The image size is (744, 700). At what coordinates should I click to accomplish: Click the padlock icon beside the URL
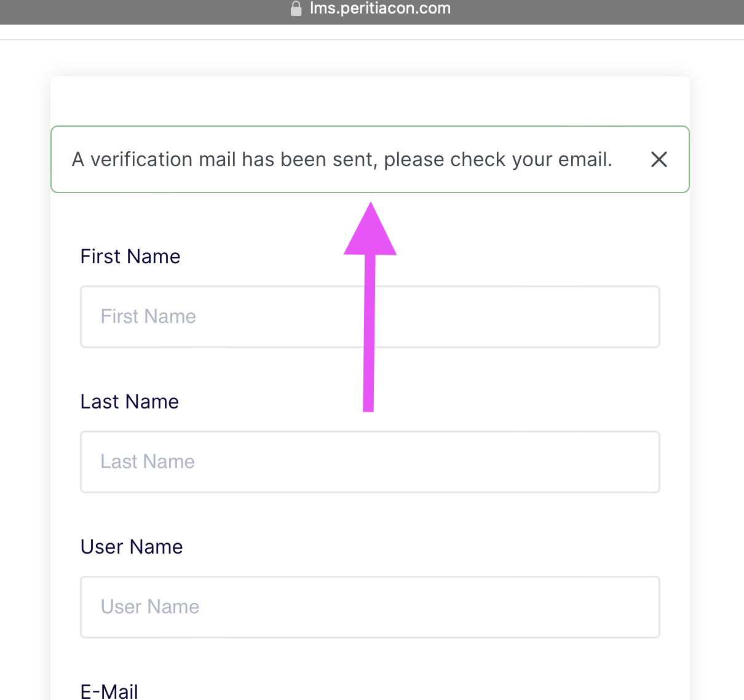(296, 9)
